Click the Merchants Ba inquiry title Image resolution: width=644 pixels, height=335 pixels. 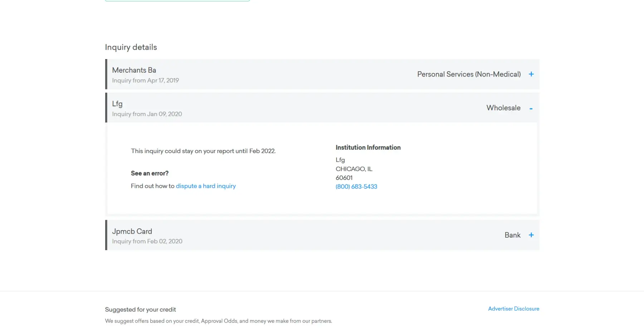(x=134, y=70)
